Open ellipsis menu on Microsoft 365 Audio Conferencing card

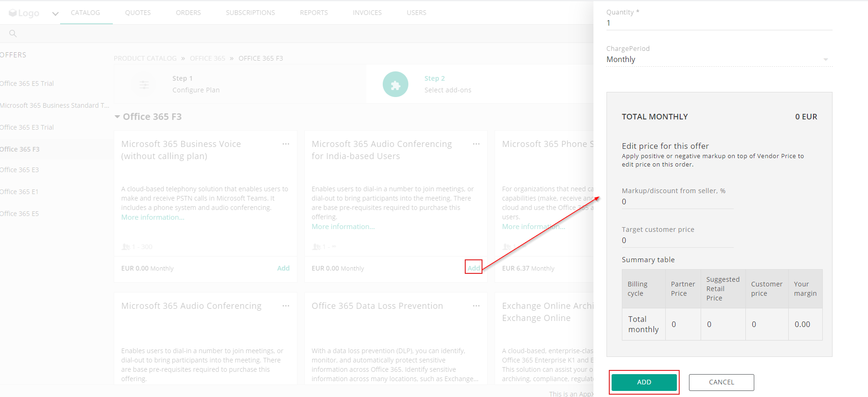coord(286,306)
